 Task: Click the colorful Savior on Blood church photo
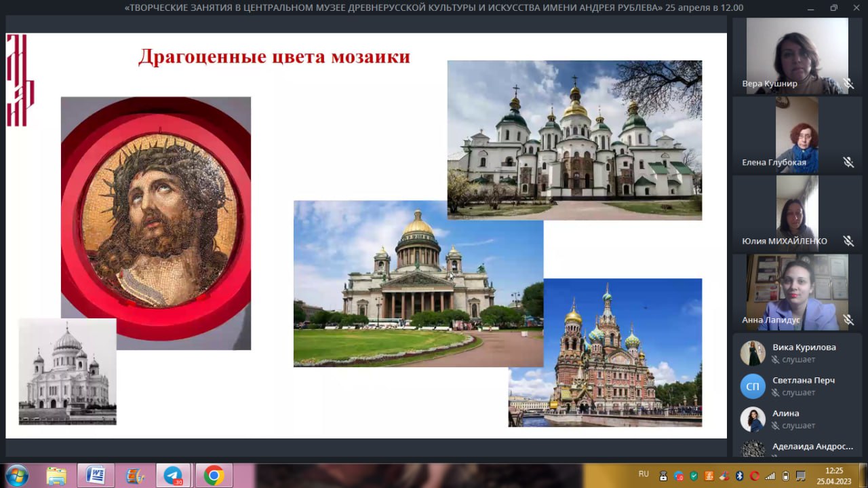click(605, 352)
